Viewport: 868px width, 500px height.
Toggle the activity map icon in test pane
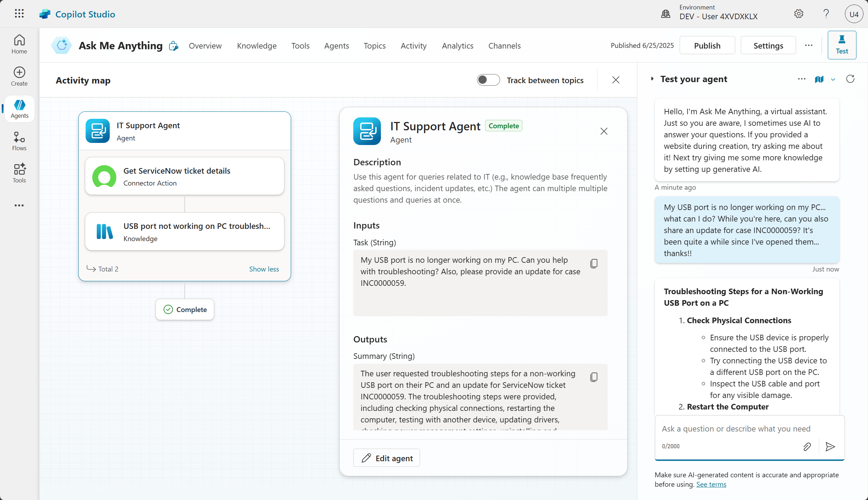[x=819, y=79]
